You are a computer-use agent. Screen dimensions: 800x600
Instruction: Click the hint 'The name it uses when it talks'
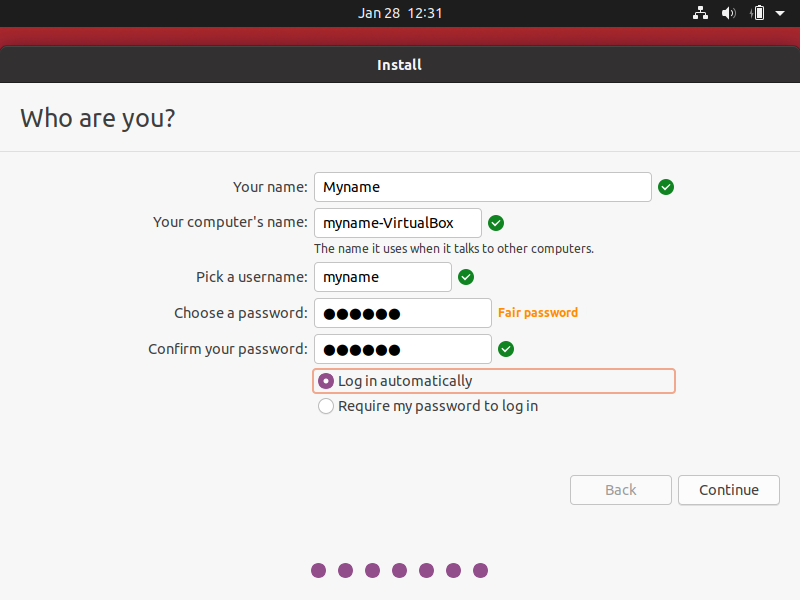tap(454, 248)
